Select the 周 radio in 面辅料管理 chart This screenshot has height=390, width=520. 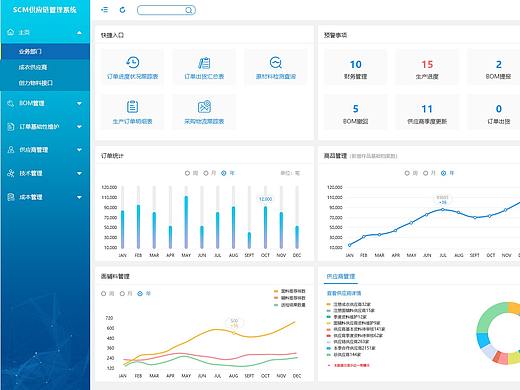[103, 293]
